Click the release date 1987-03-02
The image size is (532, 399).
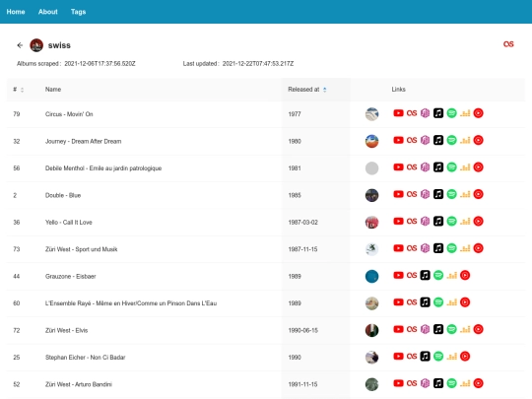click(303, 223)
